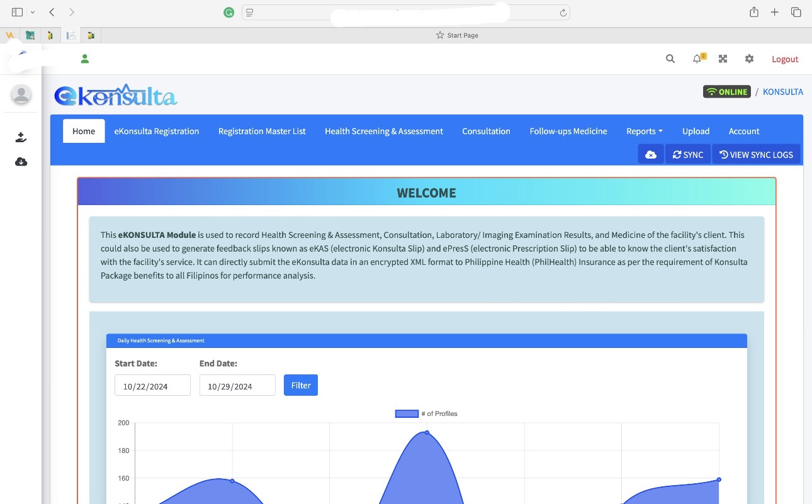Click the chart peak data point near 190
Image resolution: width=812 pixels, height=504 pixels.
click(427, 432)
